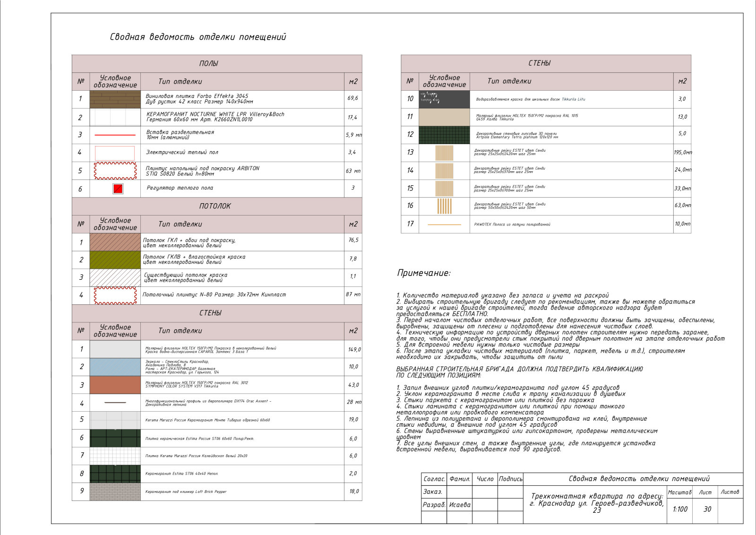Pick the terracotta RAL 3012 wall swatch

pos(115,385)
